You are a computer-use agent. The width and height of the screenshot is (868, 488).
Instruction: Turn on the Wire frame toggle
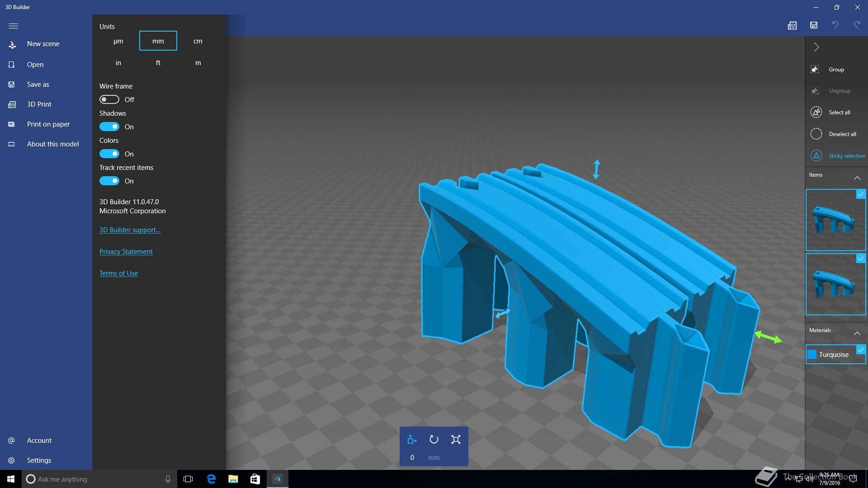(109, 99)
